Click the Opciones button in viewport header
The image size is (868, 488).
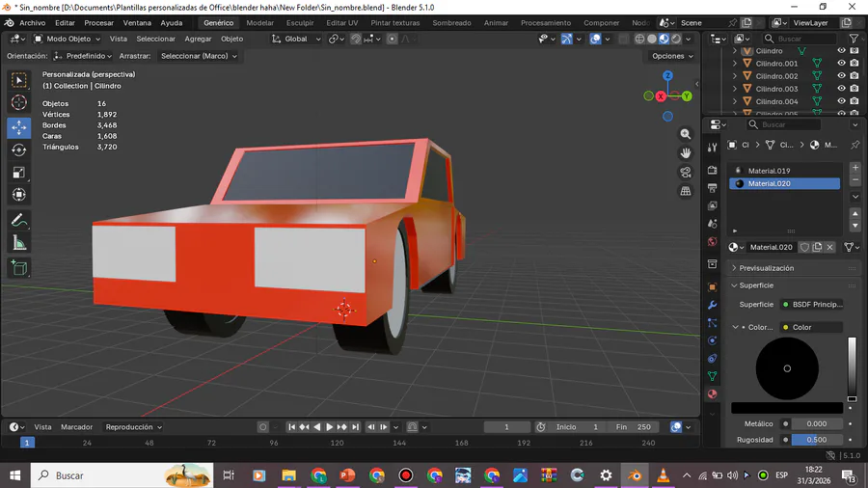671,56
